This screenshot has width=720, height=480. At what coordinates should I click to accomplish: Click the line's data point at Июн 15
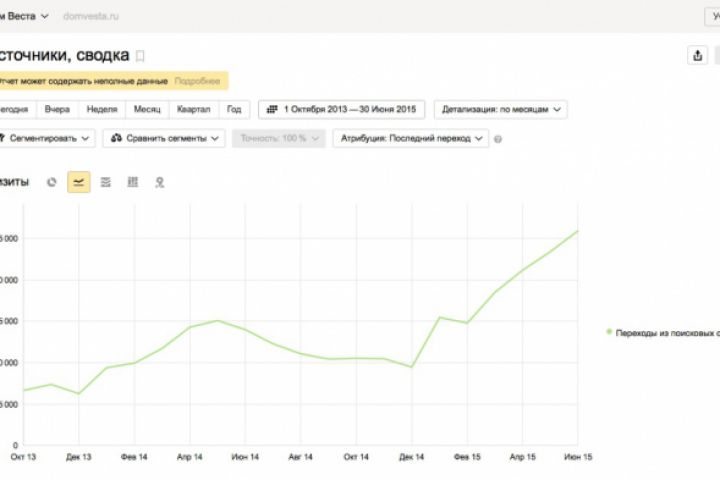[x=578, y=231]
